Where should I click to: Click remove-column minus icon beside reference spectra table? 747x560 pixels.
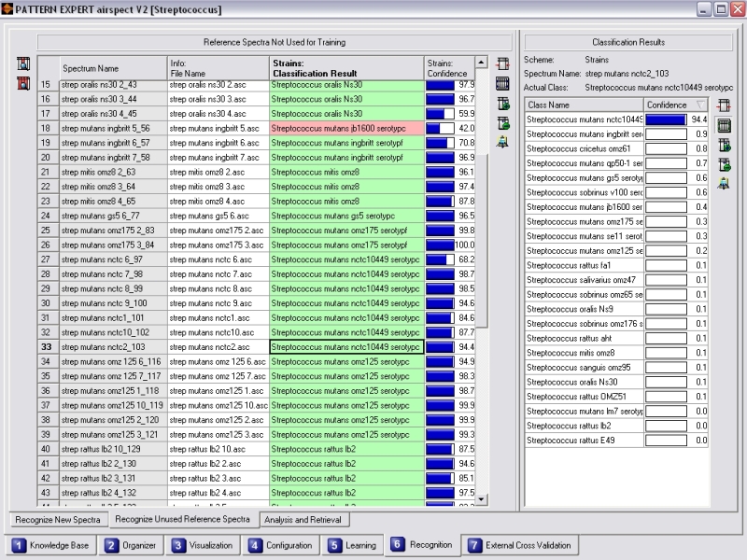tap(503, 122)
